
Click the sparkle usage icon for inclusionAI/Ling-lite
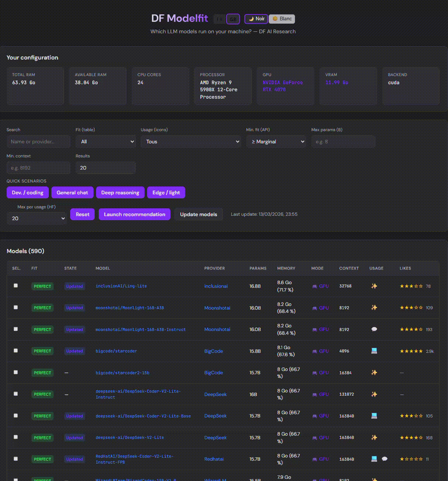tap(374, 286)
